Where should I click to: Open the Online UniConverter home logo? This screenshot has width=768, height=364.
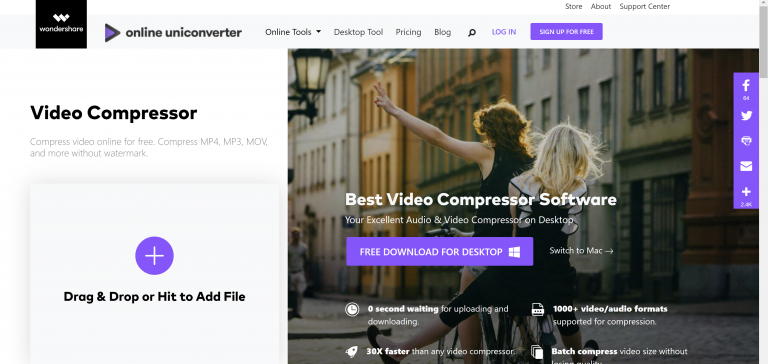tap(173, 33)
